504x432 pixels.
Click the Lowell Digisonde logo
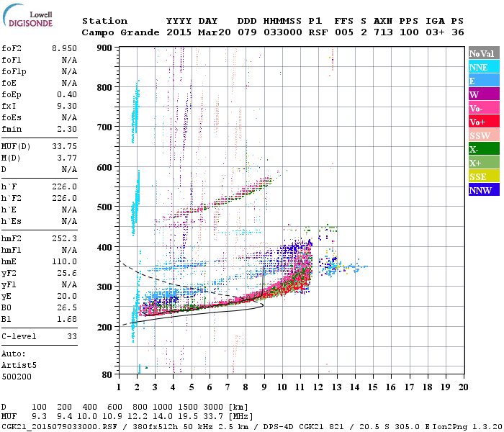(x=27, y=16)
